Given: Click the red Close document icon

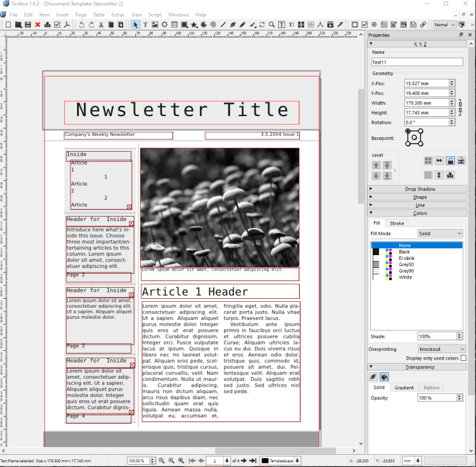Looking at the screenshot, I should 37,25.
